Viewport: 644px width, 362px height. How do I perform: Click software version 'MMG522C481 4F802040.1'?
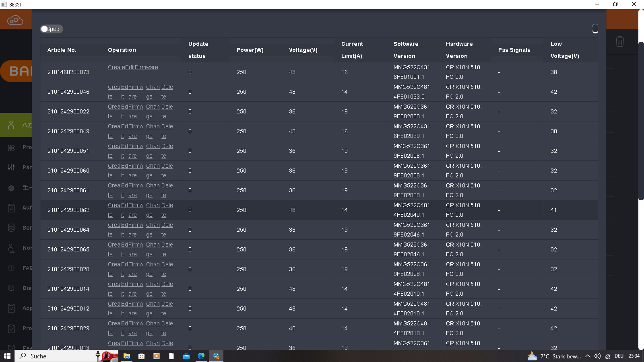pyautogui.click(x=412, y=210)
